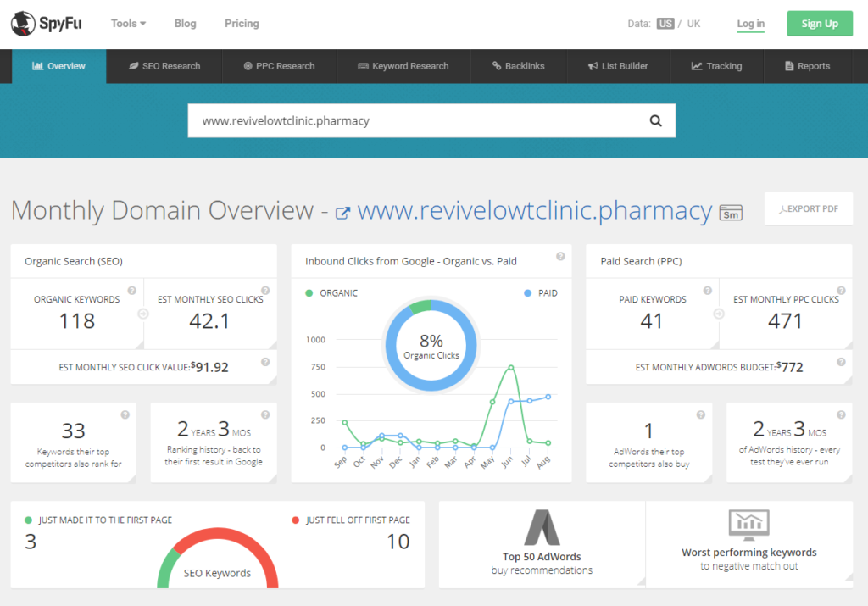Click the SEO Keywords gauge chart
The image size is (868, 606).
click(x=218, y=558)
